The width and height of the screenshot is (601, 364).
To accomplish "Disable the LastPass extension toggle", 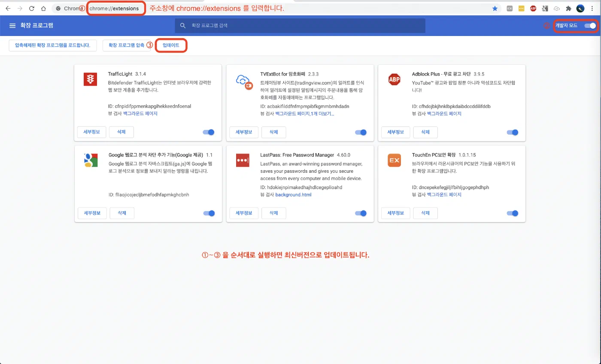I will coord(361,213).
